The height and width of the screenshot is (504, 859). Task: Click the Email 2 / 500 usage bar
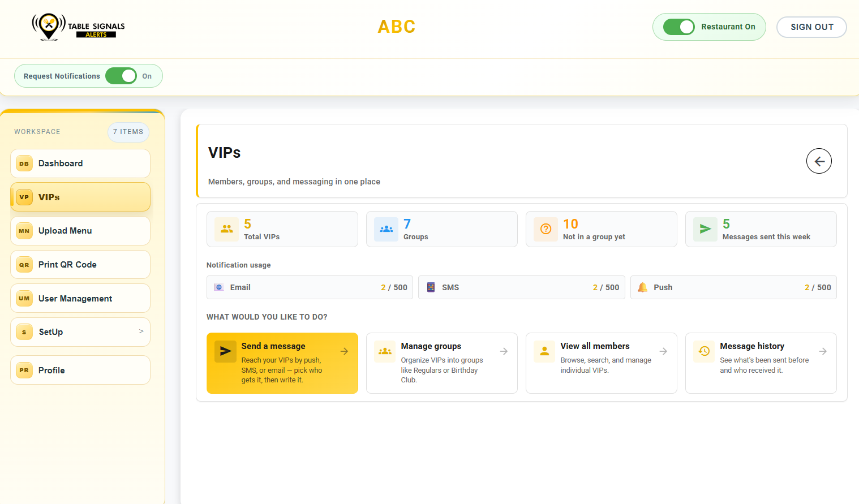tap(310, 287)
